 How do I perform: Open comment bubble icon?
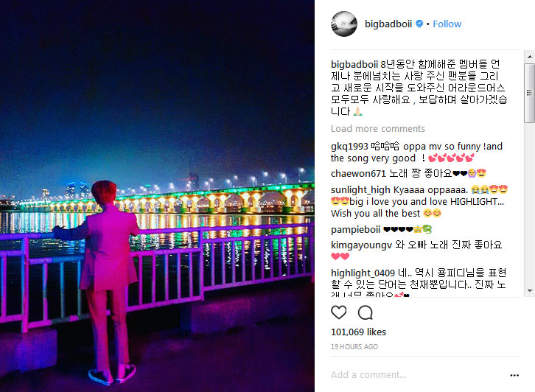tap(365, 312)
